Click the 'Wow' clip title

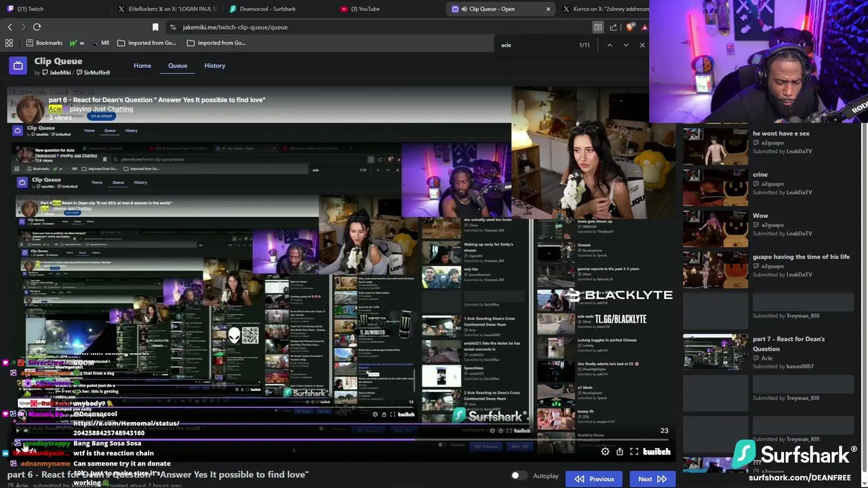click(x=760, y=216)
